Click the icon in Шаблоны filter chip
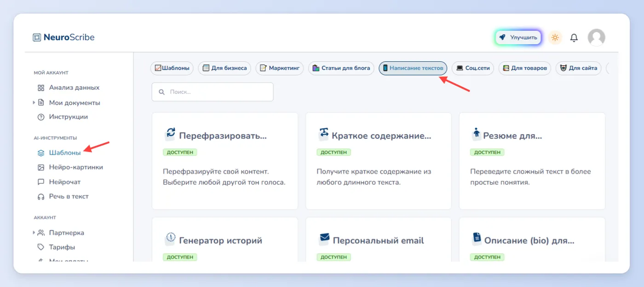 (158, 68)
